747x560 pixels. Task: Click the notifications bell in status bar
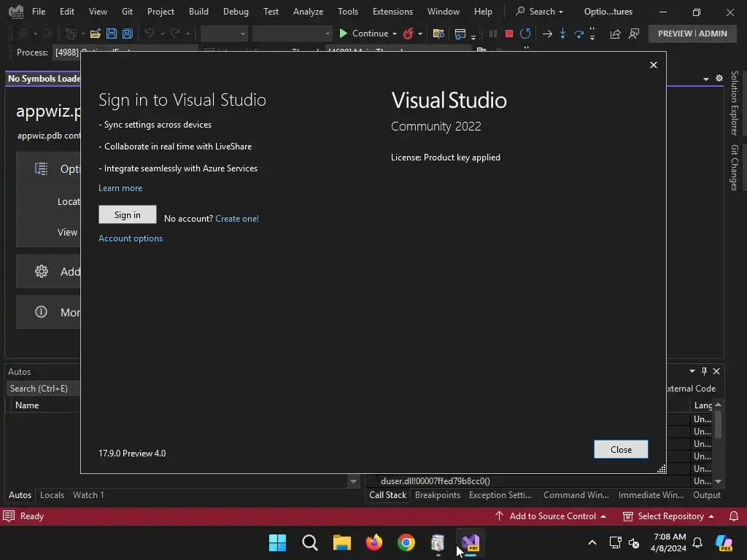coord(734,516)
